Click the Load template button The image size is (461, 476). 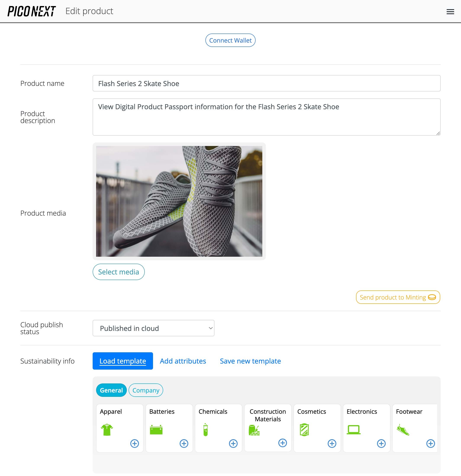click(x=123, y=361)
